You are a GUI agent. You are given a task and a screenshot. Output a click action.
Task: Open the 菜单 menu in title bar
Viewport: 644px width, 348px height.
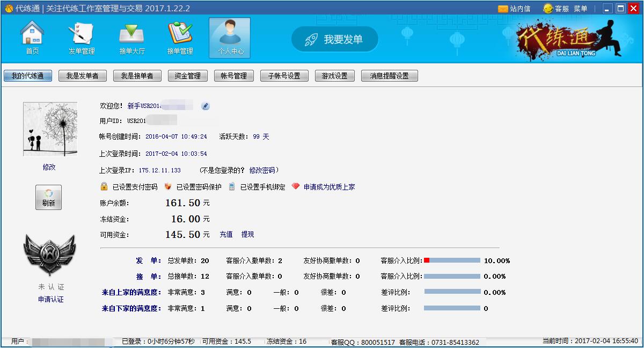[580, 9]
